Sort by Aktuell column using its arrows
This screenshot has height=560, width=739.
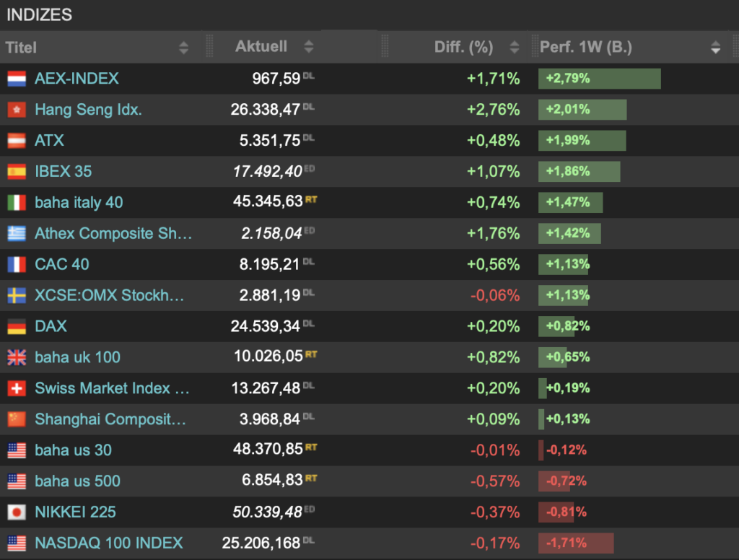[309, 47]
